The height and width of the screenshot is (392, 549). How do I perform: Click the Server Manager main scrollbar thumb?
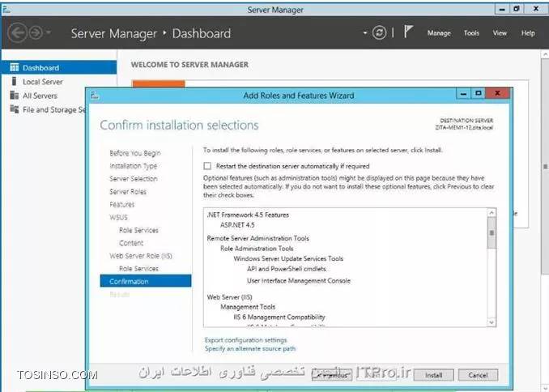click(x=545, y=167)
